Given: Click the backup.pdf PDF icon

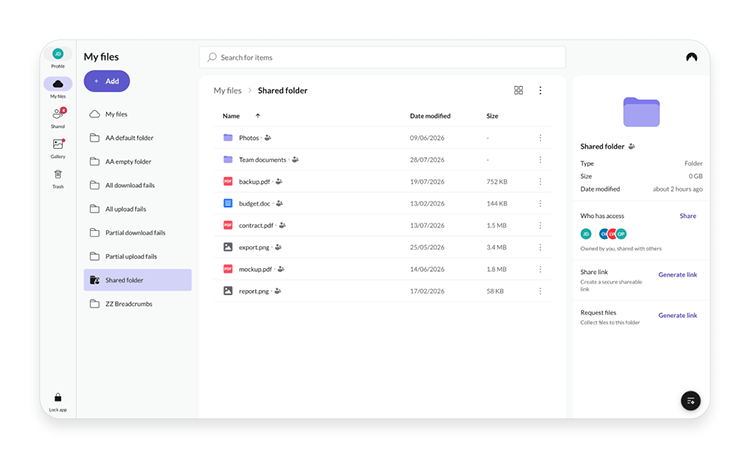Looking at the screenshot, I should coord(228,182).
